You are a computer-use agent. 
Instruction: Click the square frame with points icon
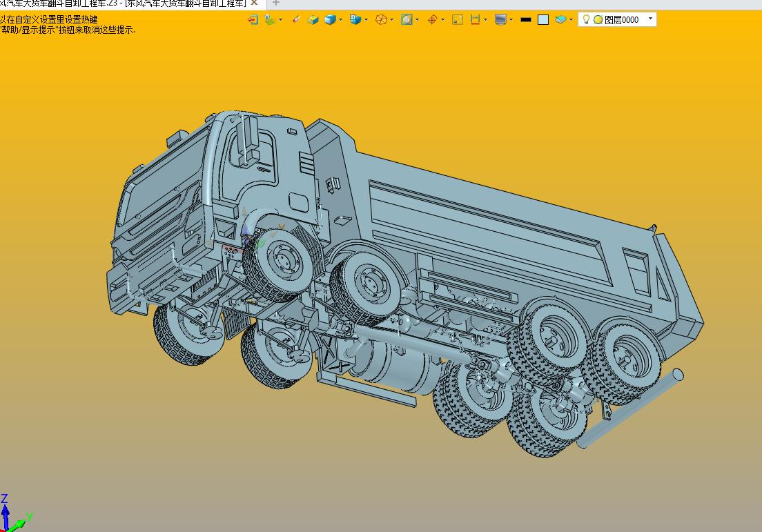click(458, 20)
